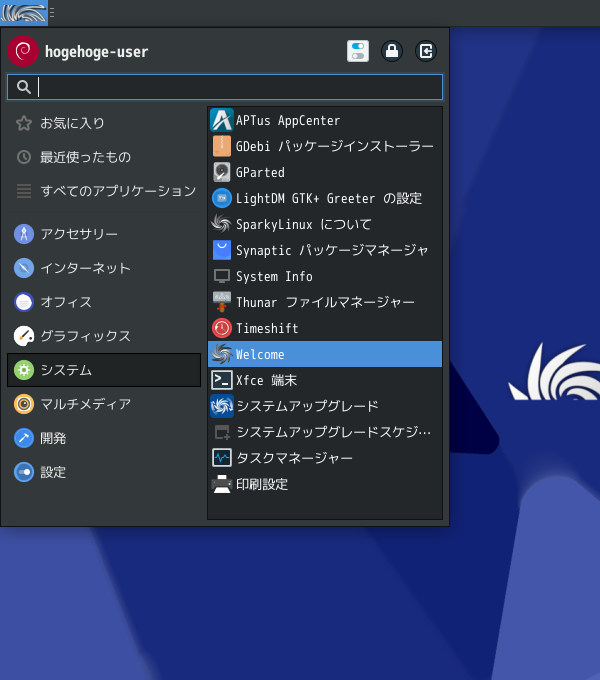Launch the APTus AppCenter icon

(x=222, y=120)
